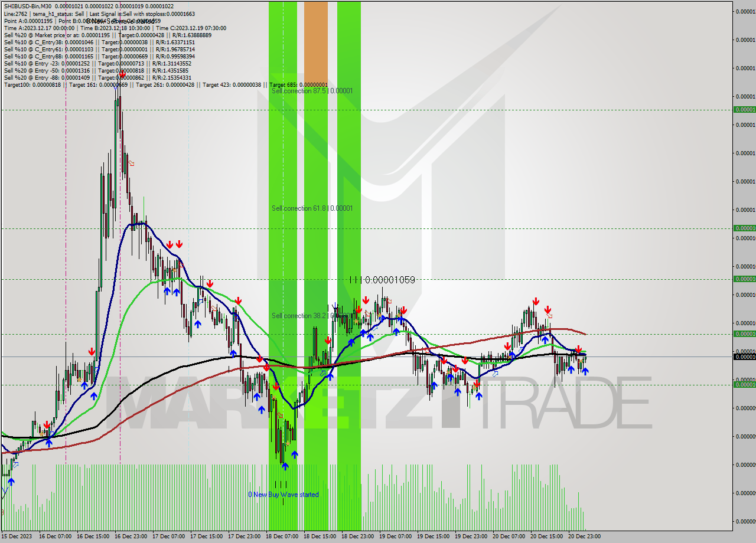This screenshot has width=756, height=543.
Task: Click the '20 Dec 07:00' time label
Action: click(x=509, y=537)
